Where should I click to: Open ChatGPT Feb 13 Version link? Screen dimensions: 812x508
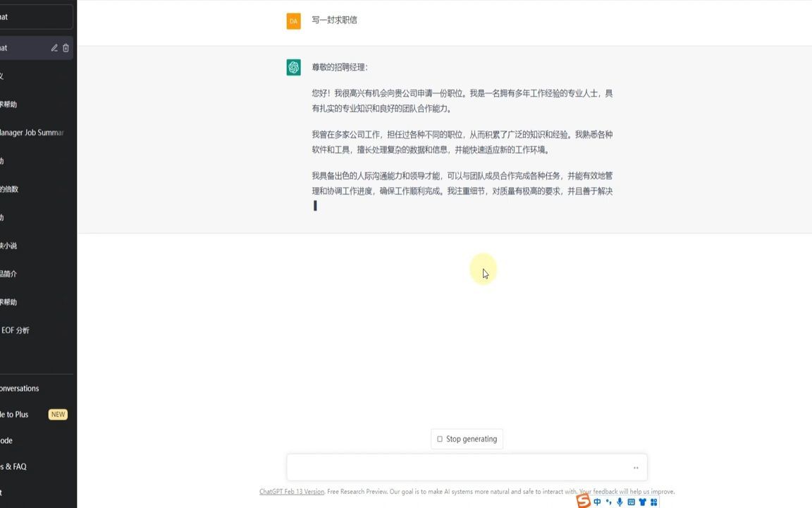292,491
